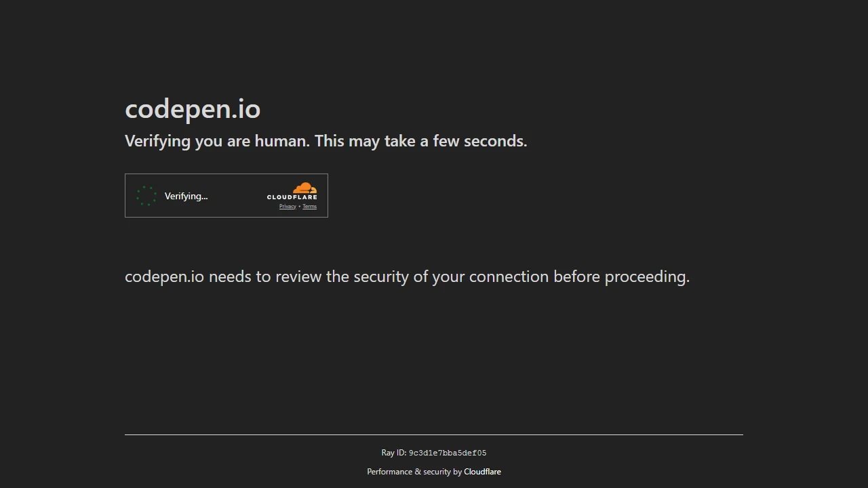This screenshot has width=868, height=488.
Task: Click the Ray ID label in the footer
Action: (x=394, y=452)
